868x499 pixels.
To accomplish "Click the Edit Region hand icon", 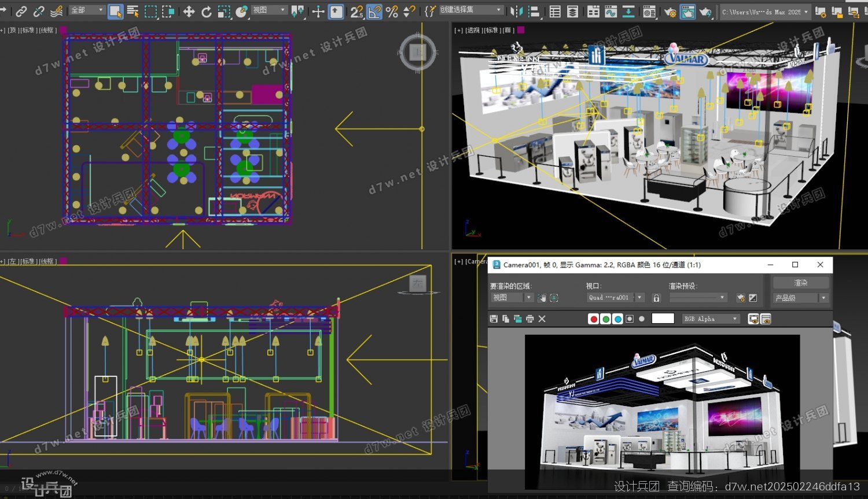I will (542, 298).
